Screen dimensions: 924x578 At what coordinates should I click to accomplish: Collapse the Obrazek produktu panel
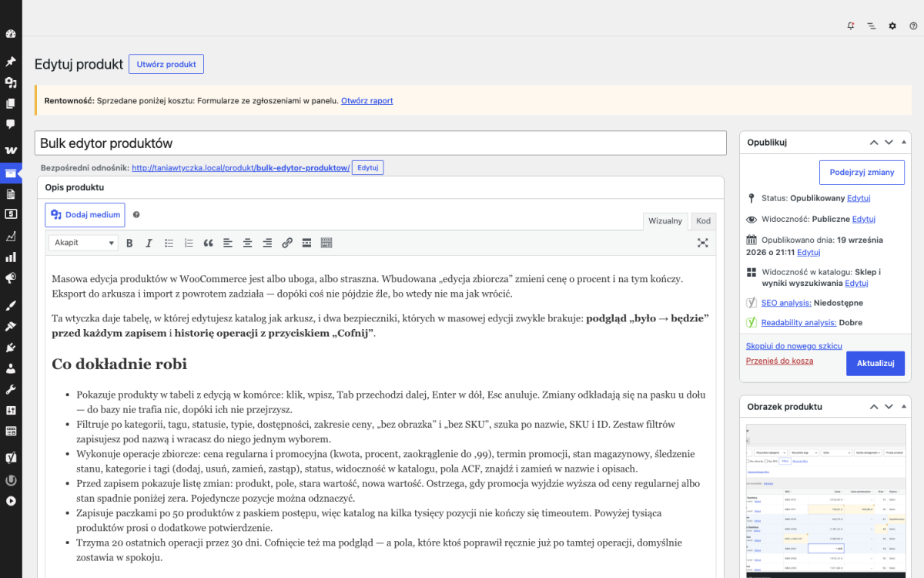904,407
